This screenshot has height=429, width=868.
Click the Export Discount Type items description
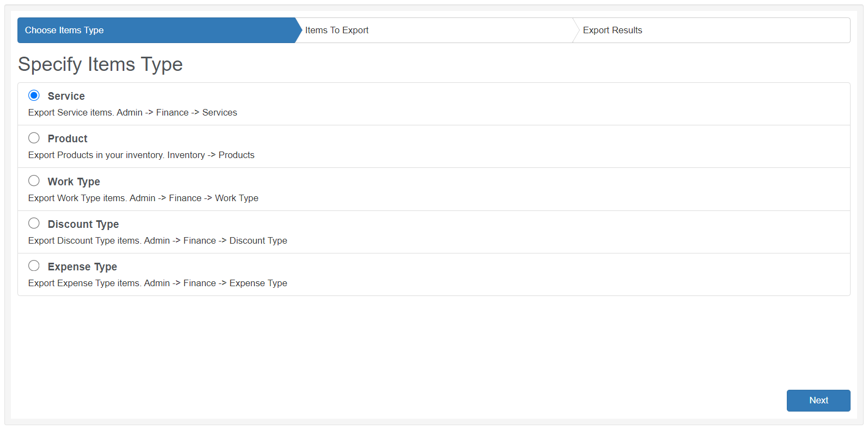pyautogui.click(x=157, y=241)
